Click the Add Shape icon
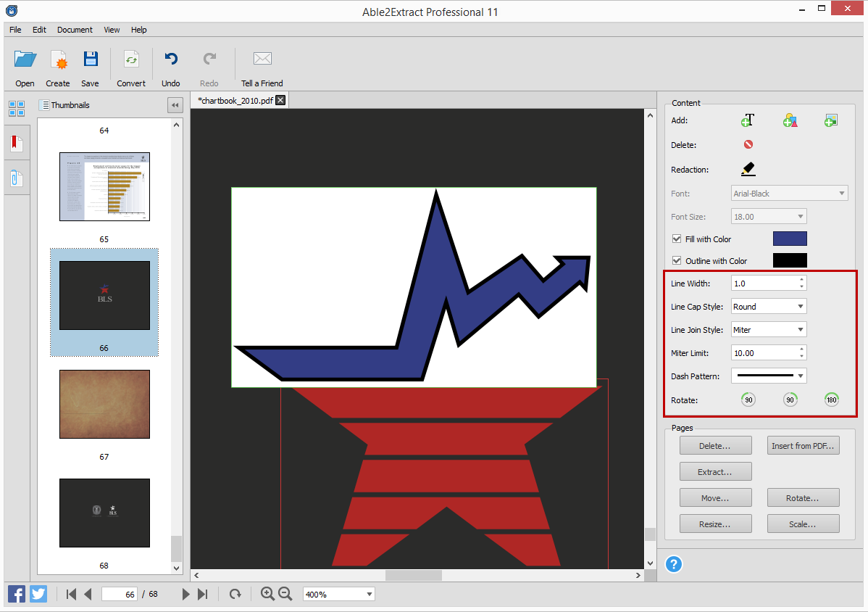 (790, 120)
